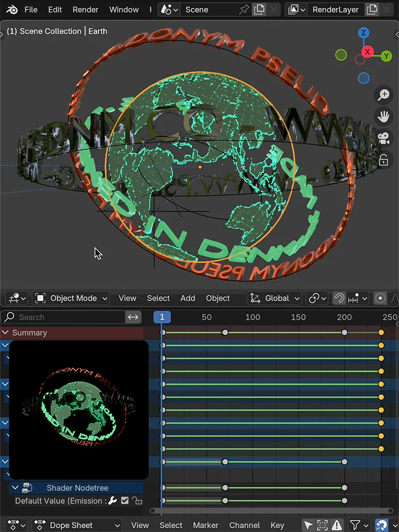The width and height of the screenshot is (399, 532).
Task: Open the Render menu
Action: coord(86,10)
